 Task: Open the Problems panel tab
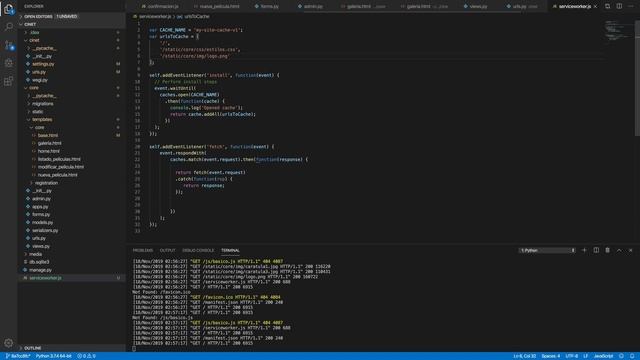[143, 250]
